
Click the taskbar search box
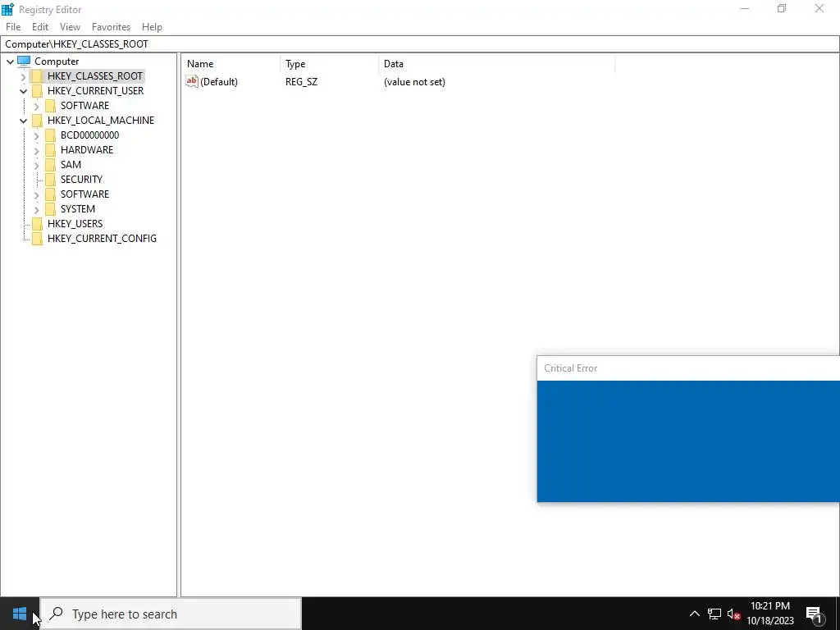171,614
